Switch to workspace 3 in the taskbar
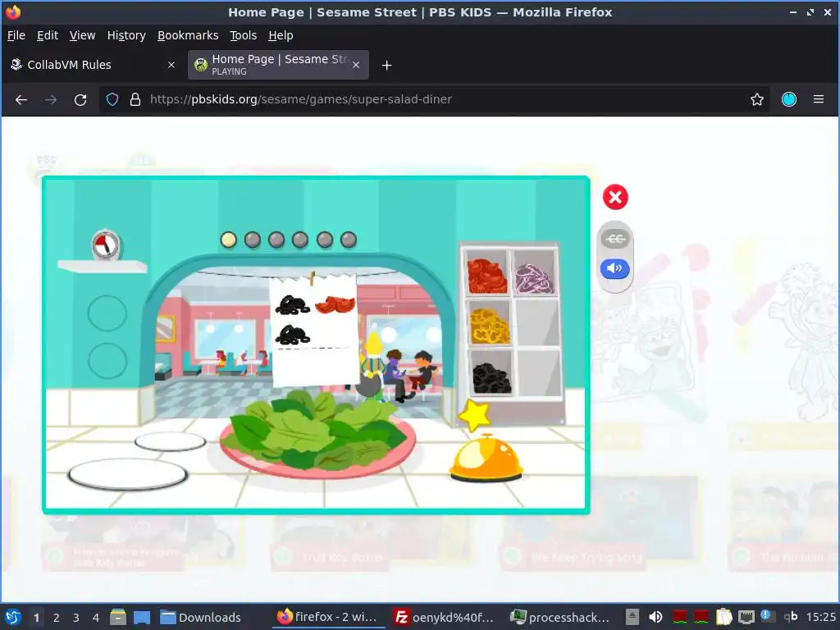Image resolution: width=840 pixels, height=630 pixels. point(76,618)
